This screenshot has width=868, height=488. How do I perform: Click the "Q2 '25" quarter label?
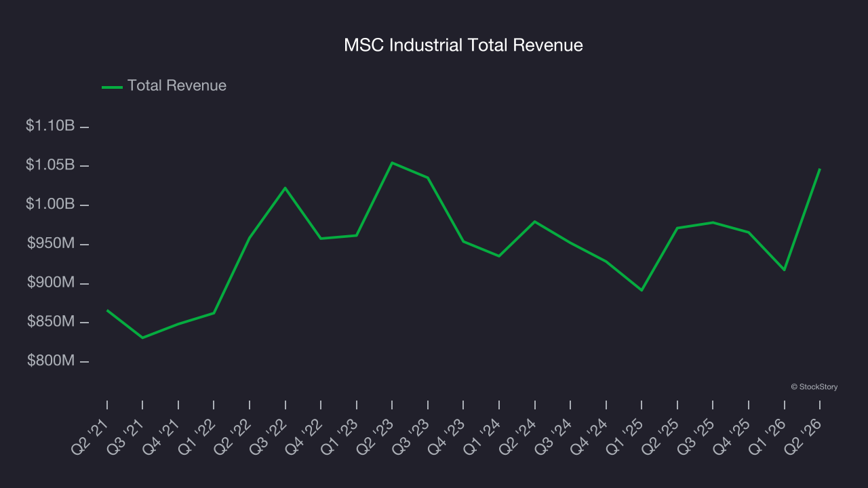click(x=660, y=436)
